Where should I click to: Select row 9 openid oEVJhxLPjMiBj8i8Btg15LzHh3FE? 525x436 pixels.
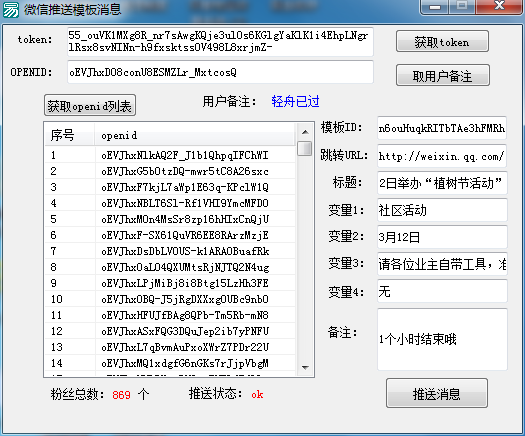[170, 283]
